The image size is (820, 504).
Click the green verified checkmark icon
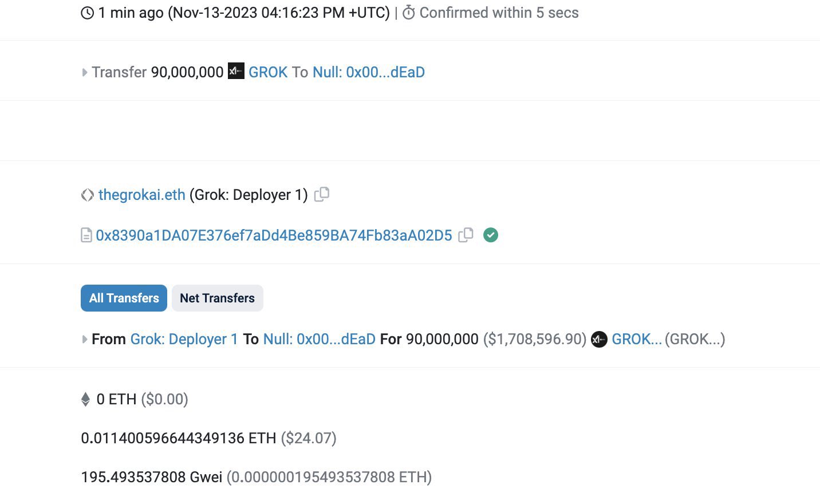coord(491,235)
